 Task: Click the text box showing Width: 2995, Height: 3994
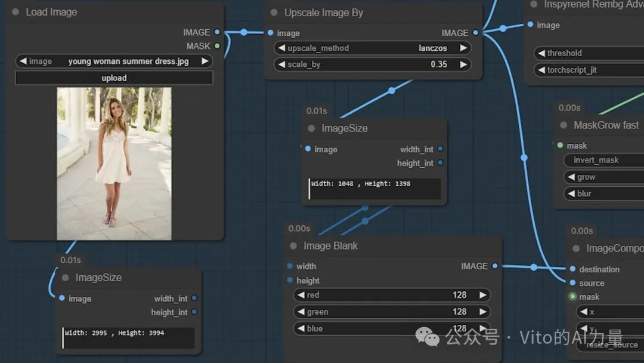click(x=128, y=338)
